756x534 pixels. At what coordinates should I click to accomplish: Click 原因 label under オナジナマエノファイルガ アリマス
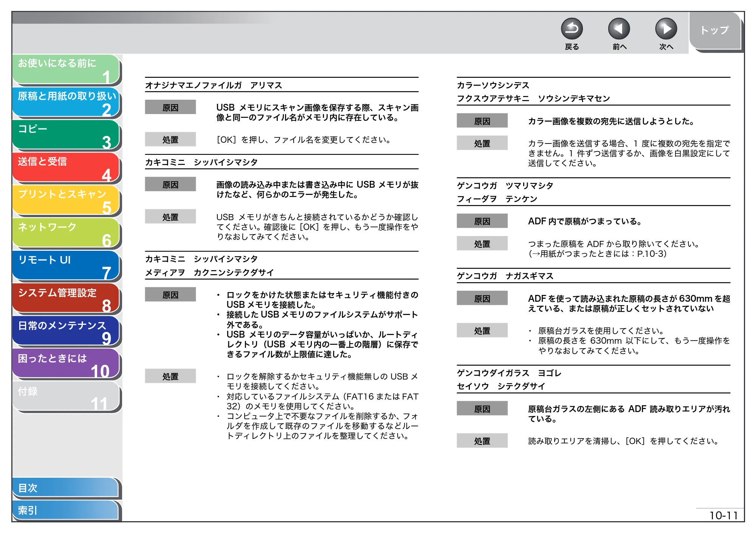[170, 107]
